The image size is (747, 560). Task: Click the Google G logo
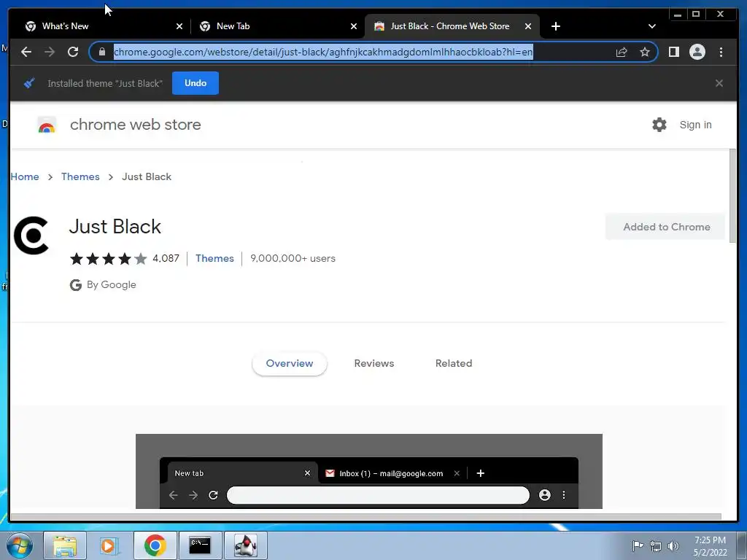(x=75, y=285)
